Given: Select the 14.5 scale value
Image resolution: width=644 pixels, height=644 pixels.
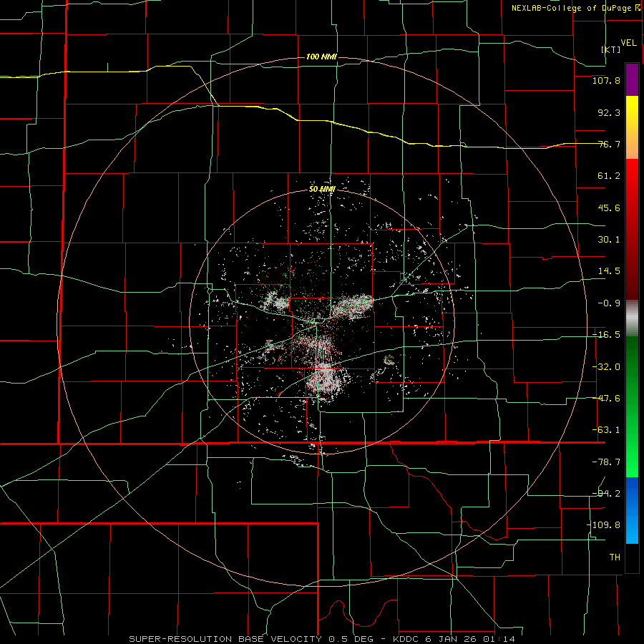Looking at the screenshot, I should [x=609, y=271].
